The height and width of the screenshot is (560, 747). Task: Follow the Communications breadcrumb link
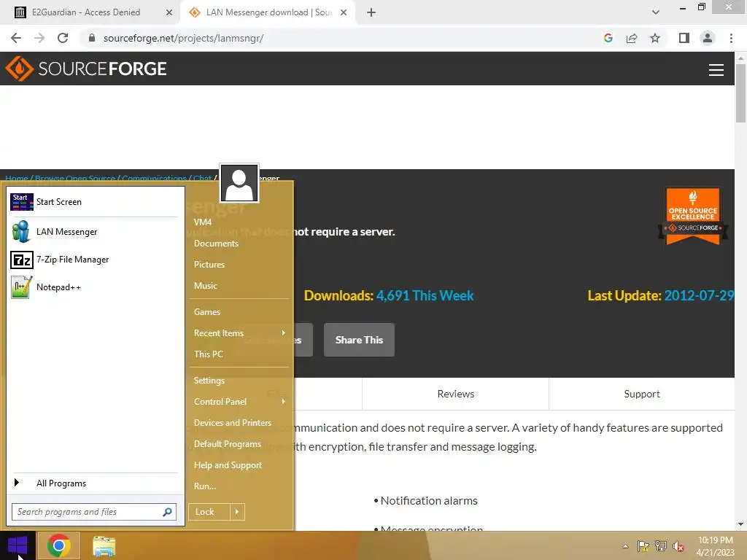[x=154, y=178]
